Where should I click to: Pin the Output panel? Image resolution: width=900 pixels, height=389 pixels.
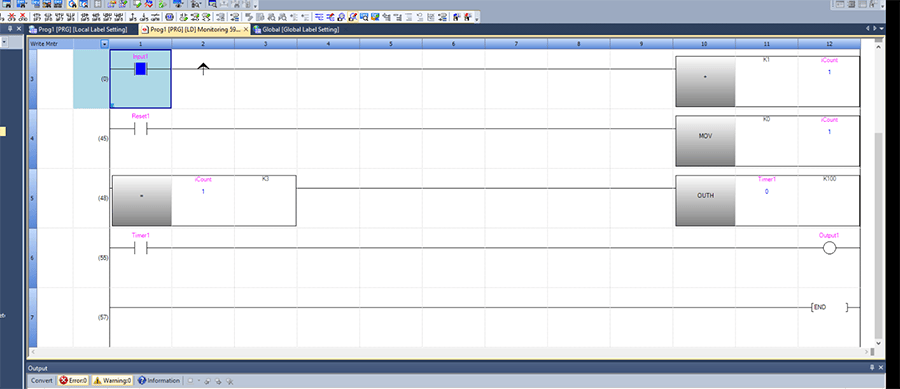(872, 368)
